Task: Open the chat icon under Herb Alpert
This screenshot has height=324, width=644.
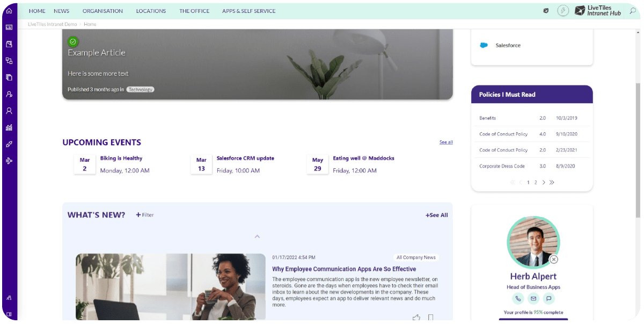Action: point(549,299)
